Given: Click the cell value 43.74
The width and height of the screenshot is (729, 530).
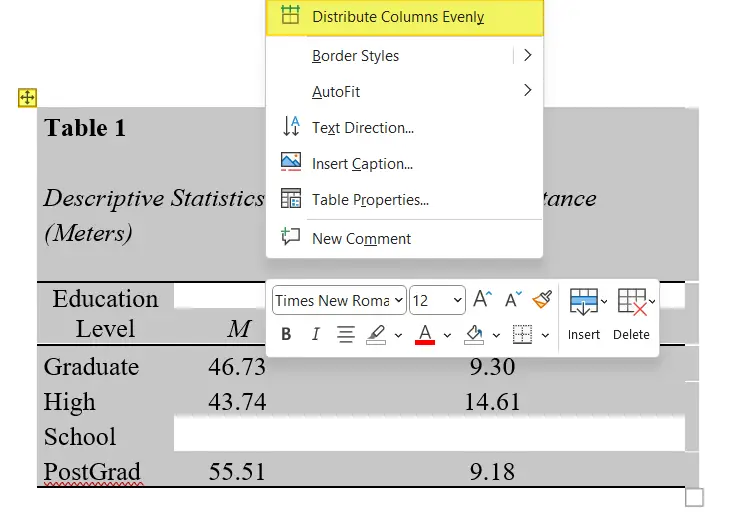Looking at the screenshot, I should 237,402.
